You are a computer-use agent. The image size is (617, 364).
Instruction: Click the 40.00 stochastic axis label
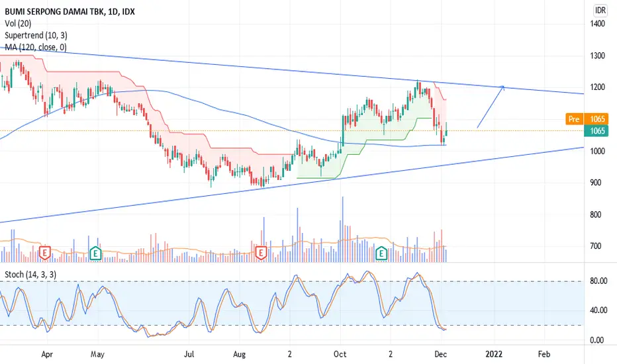click(x=598, y=310)
